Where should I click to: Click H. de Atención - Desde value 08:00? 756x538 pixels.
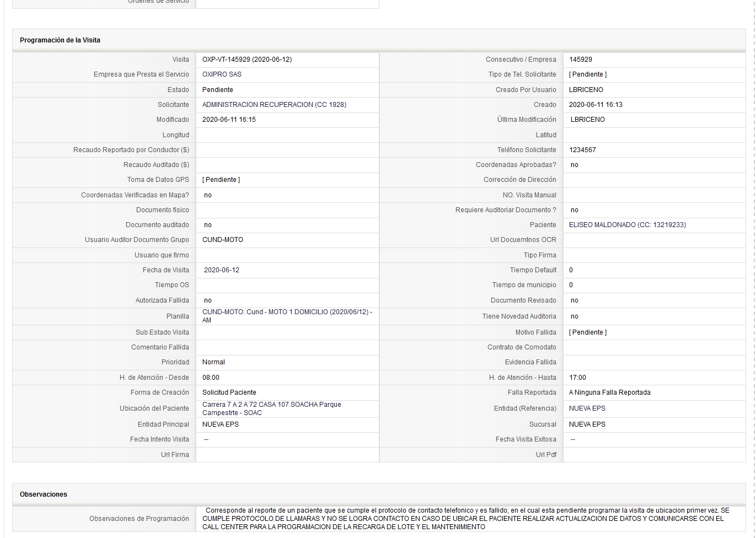coord(211,378)
